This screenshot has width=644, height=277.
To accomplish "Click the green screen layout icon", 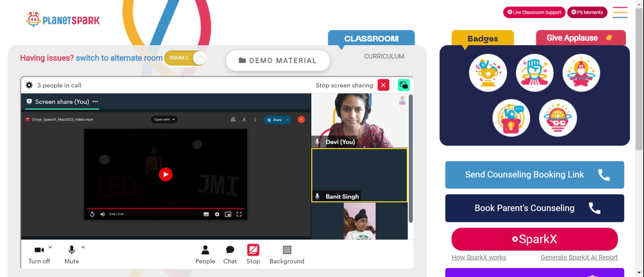I will point(404,85).
